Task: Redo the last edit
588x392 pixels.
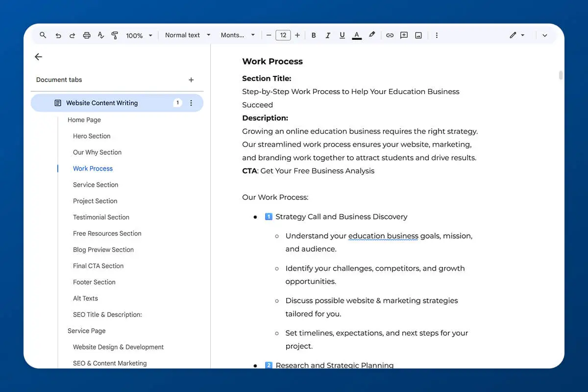Action: 72,35
